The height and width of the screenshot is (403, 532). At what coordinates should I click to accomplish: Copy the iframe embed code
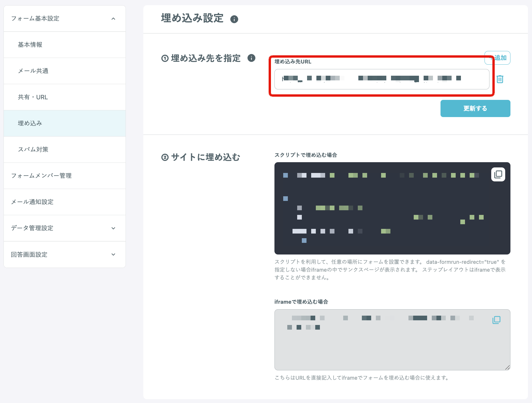(x=496, y=320)
